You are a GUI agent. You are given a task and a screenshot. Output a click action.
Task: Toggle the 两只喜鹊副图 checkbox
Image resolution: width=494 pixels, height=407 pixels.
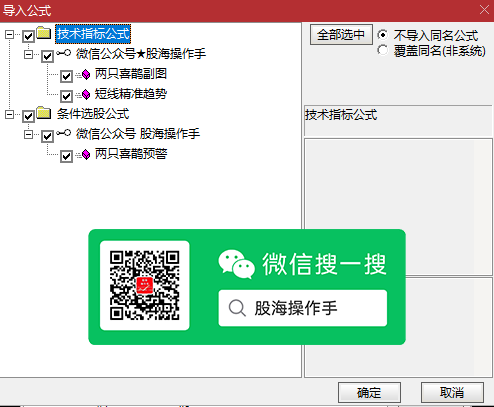[x=66, y=76]
